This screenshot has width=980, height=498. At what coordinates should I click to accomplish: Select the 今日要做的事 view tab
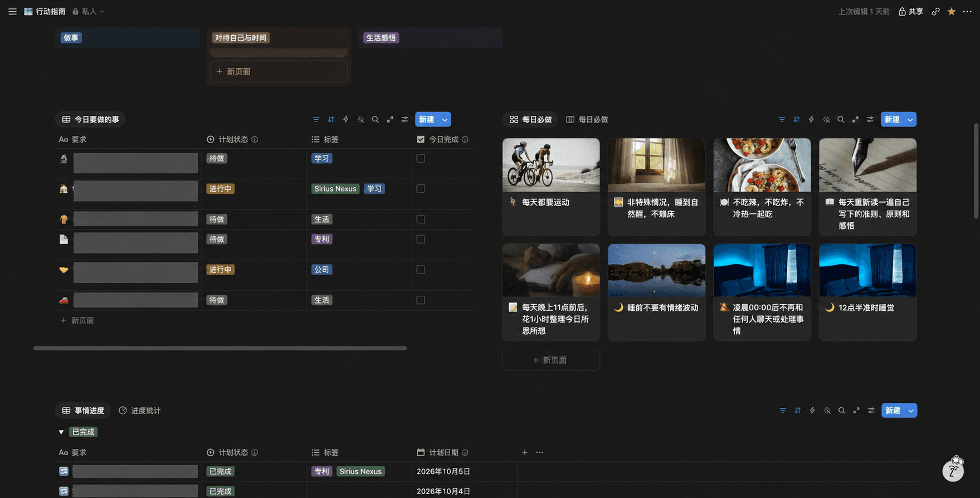pyautogui.click(x=90, y=119)
